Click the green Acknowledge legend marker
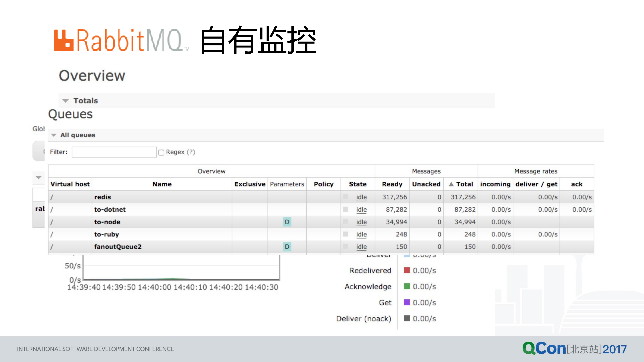The image size is (644, 362). [406, 287]
